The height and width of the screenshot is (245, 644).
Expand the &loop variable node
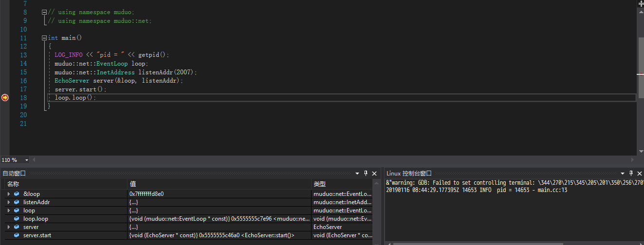[8, 194]
